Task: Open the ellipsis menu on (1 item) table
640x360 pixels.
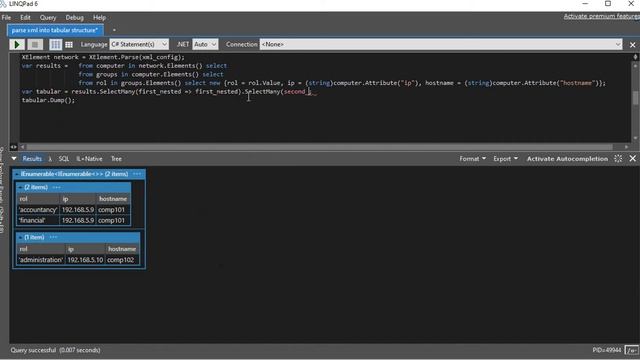Action: [53, 237]
